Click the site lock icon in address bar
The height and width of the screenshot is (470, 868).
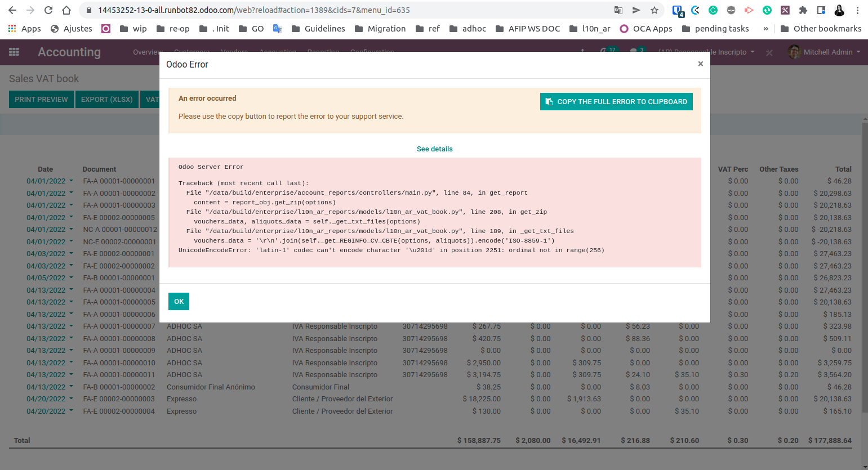point(88,10)
